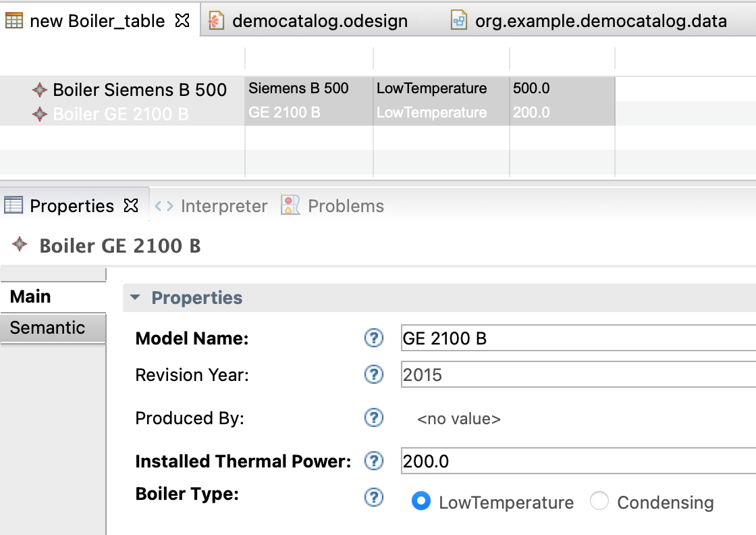
Task: Click the Boiler GE 2100 B header icon
Action: tap(20, 244)
